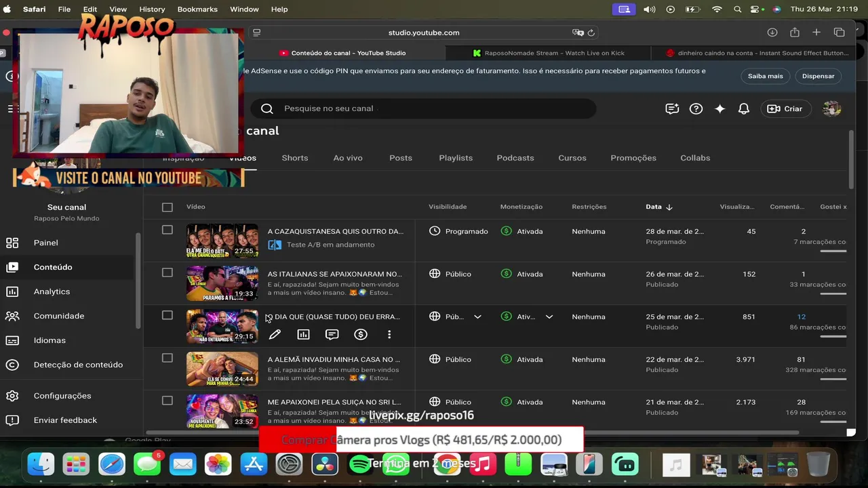The width and height of the screenshot is (868, 488).
Task: Click search field Pesquise no seu canal
Action: click(424, 108)
